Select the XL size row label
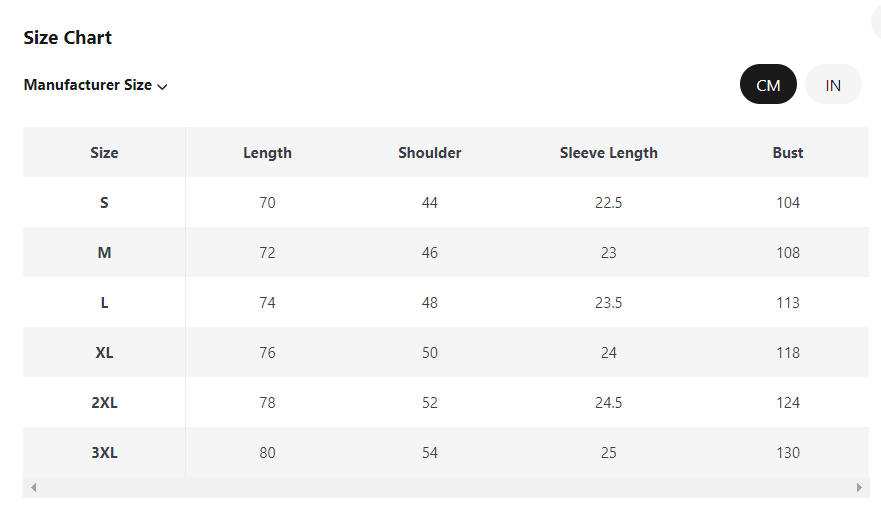 coord(104,353)
